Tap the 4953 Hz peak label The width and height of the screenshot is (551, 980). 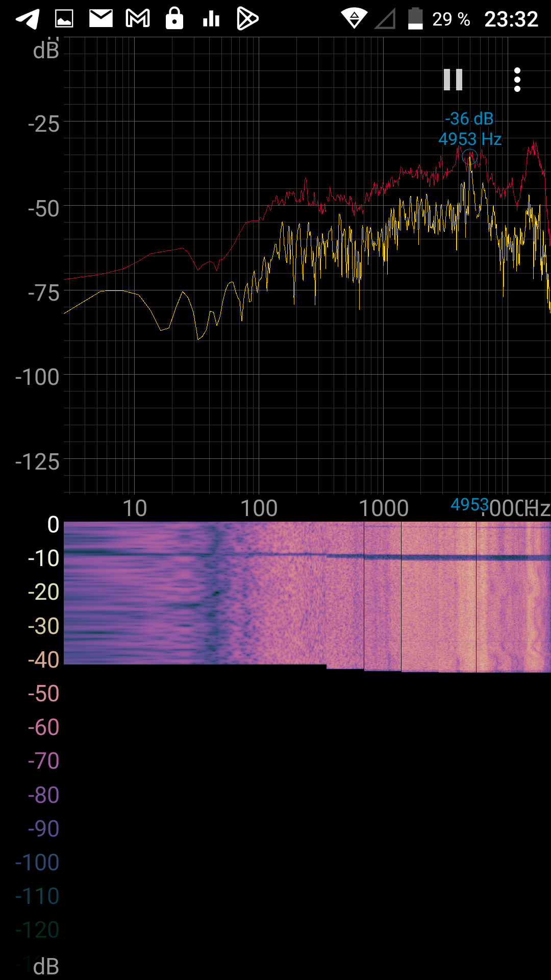click(470, 139)
